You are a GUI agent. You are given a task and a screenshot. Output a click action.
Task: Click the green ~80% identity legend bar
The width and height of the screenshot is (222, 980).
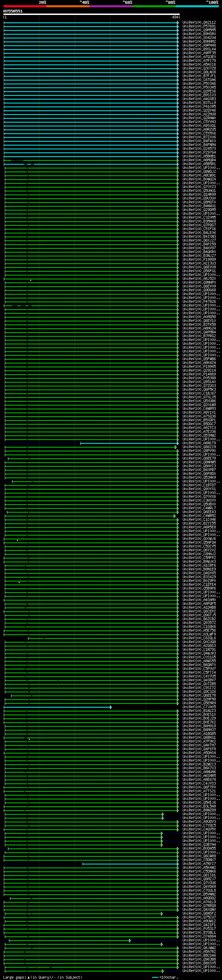pyautogui.click(x=154, y=6)
